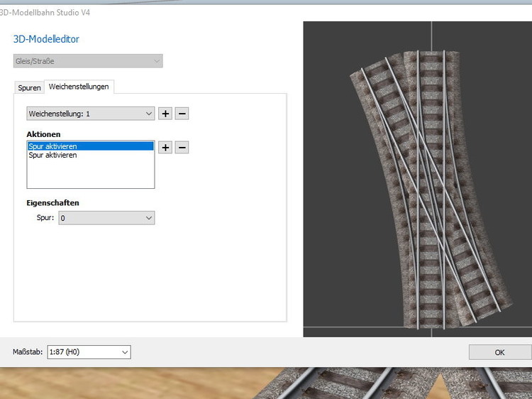This screenshot has height=399, width=532.
Task: Open the Weichenstellung: 1 dropdown
Action: [x=90, y=114]
